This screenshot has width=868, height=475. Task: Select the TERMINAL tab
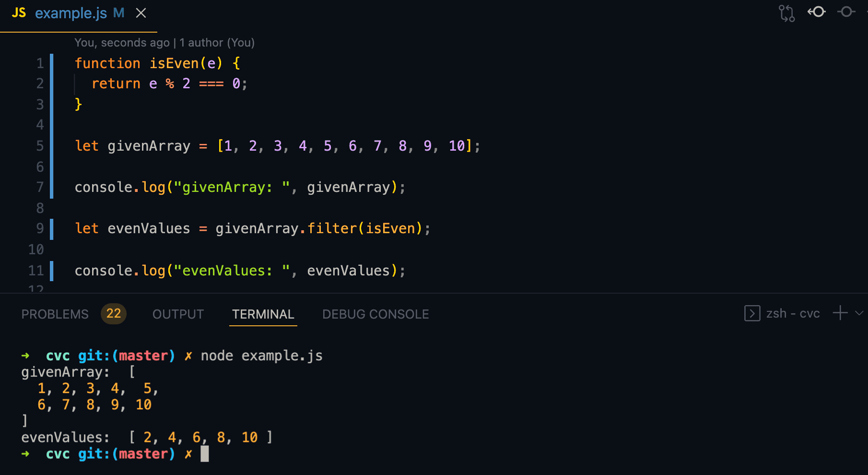263,314
